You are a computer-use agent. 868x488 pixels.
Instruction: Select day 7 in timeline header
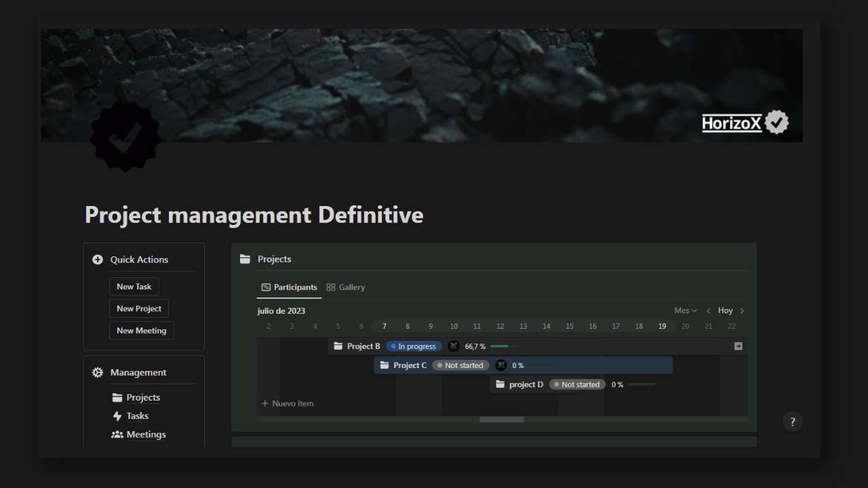coord(384,326)
